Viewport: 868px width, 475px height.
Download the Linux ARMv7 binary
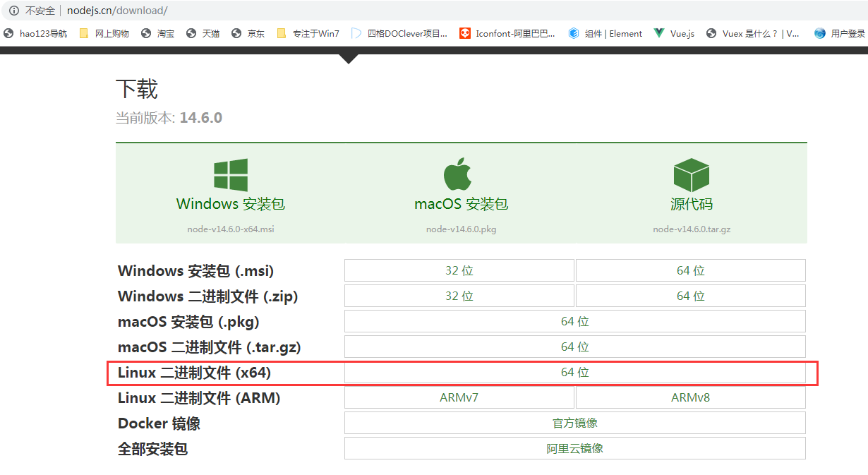coord(459,397)
